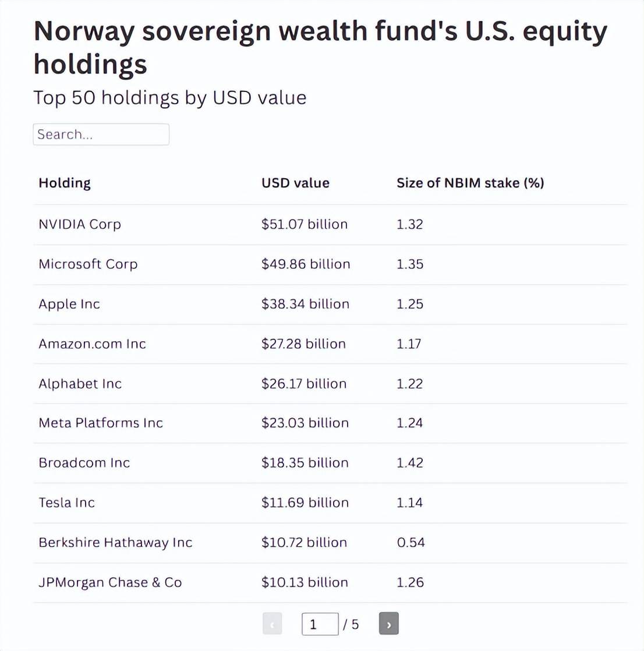
Task: Click the Amazon.com Inc holding name
Action: click(92, 344)
